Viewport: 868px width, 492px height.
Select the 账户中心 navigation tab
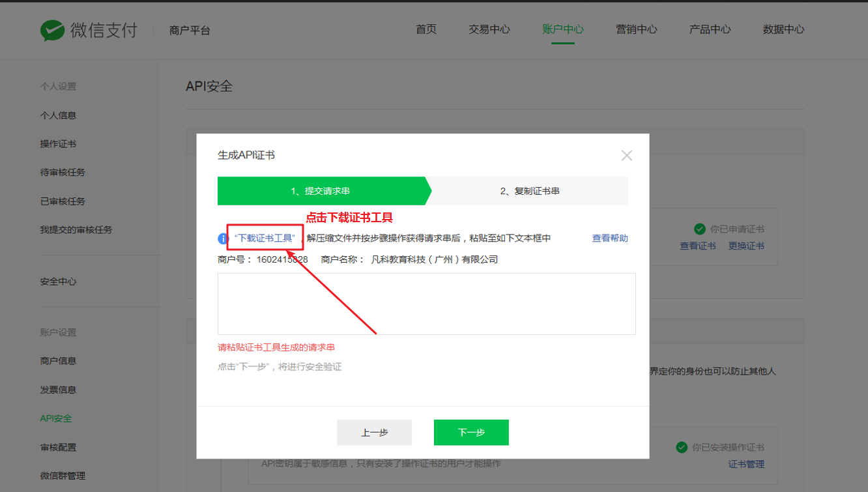[563, 29]
